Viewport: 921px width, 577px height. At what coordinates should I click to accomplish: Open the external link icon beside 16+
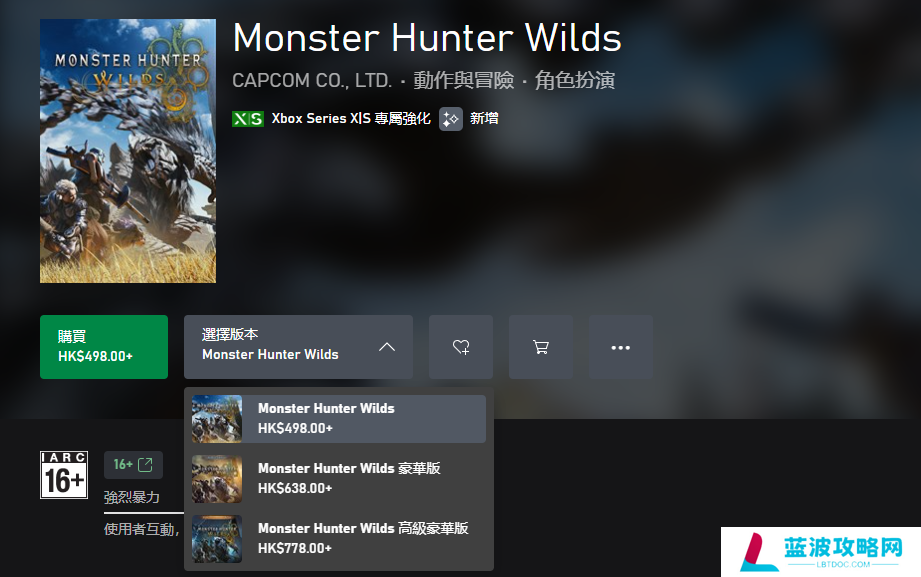(145, 465)
